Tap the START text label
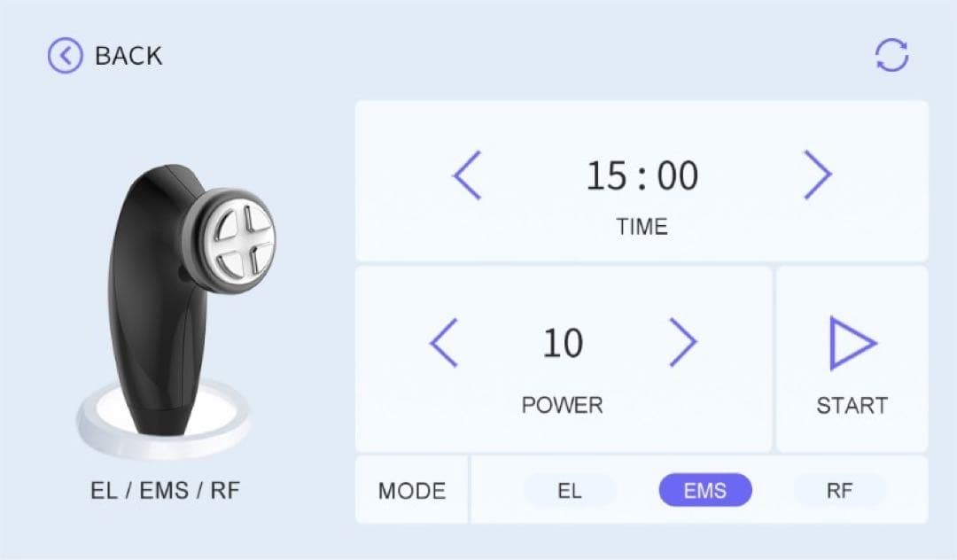This screenshot has width=957, height=560. [x=852, y=406]
